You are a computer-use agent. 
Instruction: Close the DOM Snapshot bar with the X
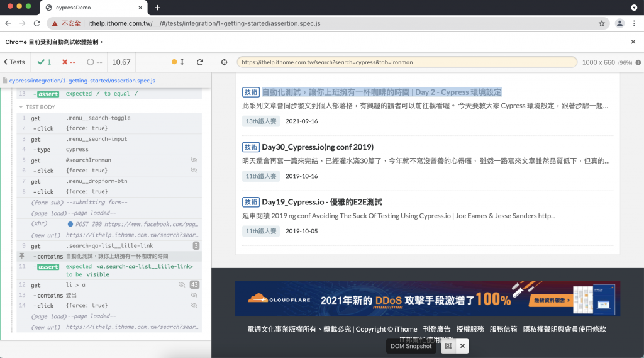[x=462, y=346]
